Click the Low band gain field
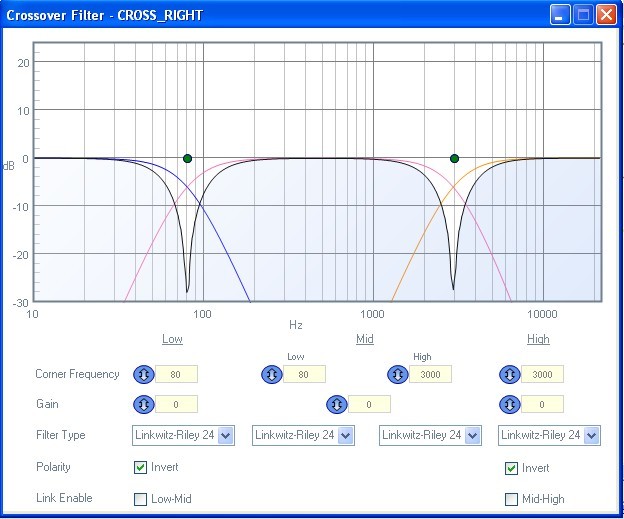 click(x=176, y=404)
